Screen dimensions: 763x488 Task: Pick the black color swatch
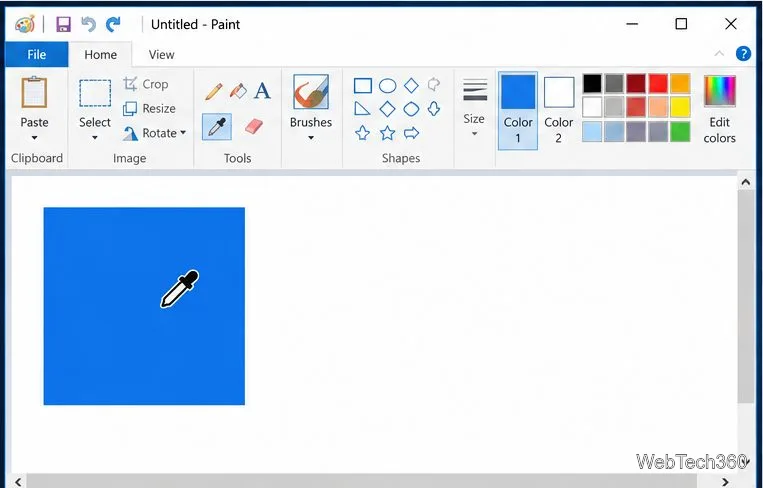tap(592, 83)
